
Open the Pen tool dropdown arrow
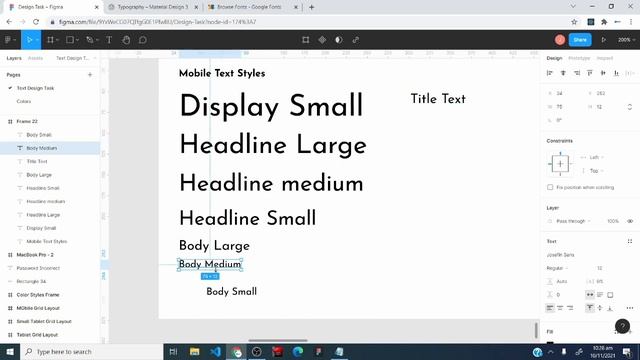(x=97, y=40)
